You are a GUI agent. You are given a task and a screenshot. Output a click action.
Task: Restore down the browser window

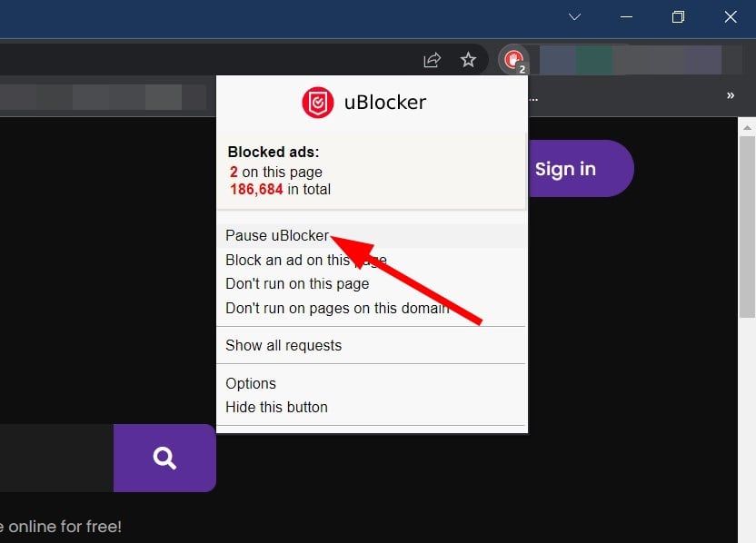point(678,17)
